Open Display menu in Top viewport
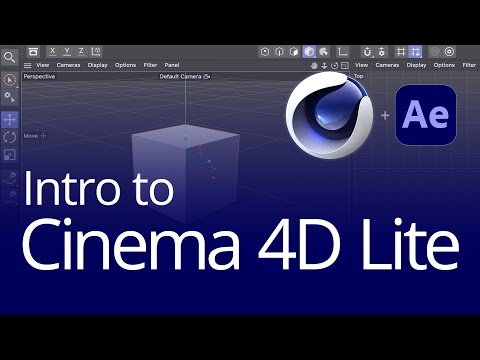480x360 pixels. pos(416,65)
